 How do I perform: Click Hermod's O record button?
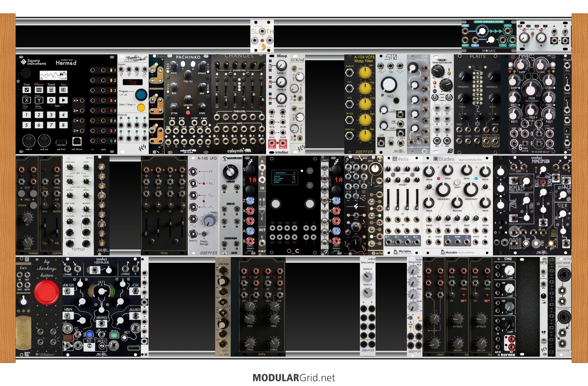point(51,100)
